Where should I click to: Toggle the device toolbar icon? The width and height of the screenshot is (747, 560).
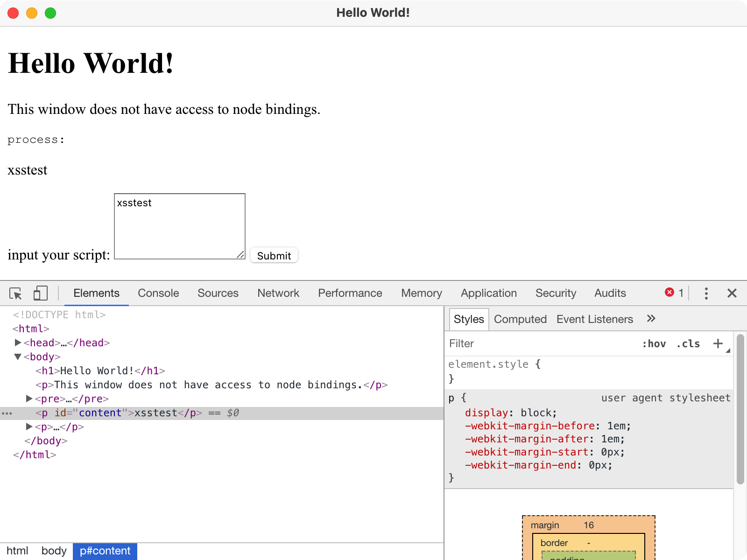point(41,293)
